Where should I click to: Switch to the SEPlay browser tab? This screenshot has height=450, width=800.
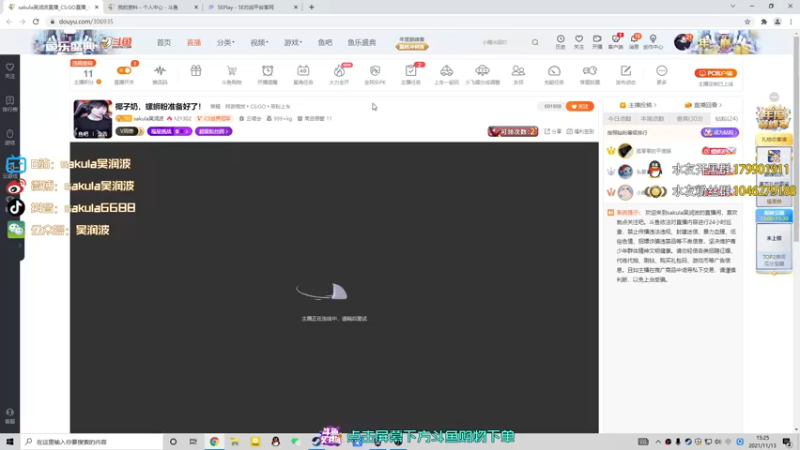point(251,7)
